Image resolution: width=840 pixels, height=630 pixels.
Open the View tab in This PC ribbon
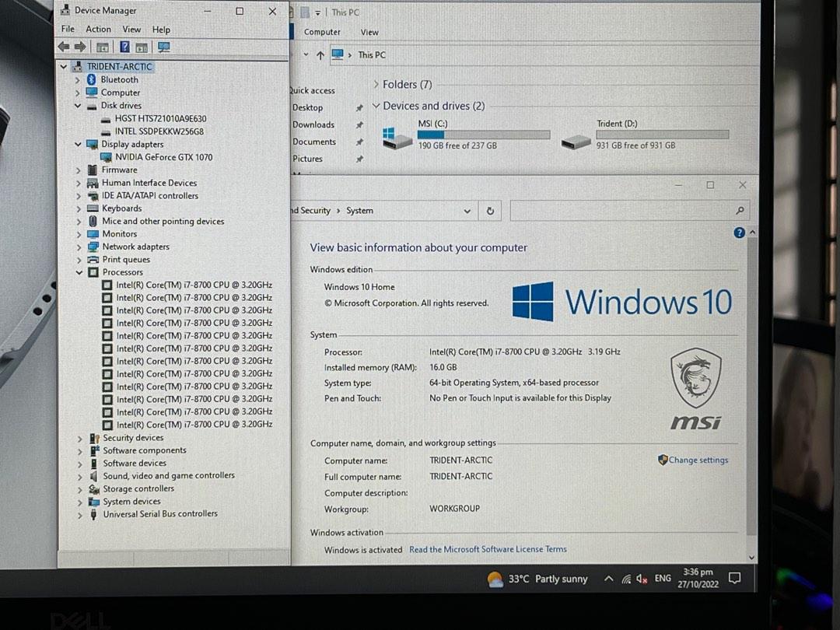coord(369,32)
